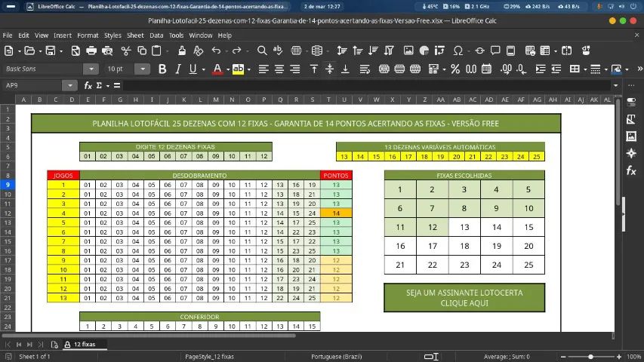The height and width of the screenshot is (362, 644).
Task: Open the Function Wizard fx icon
Action: click(x=88, y=85)
